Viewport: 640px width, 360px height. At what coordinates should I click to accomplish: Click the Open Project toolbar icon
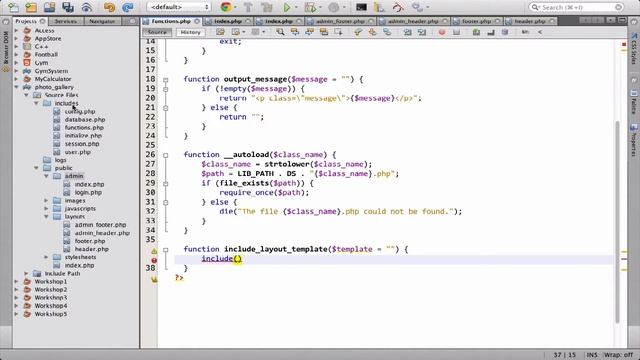coord(49,7)
